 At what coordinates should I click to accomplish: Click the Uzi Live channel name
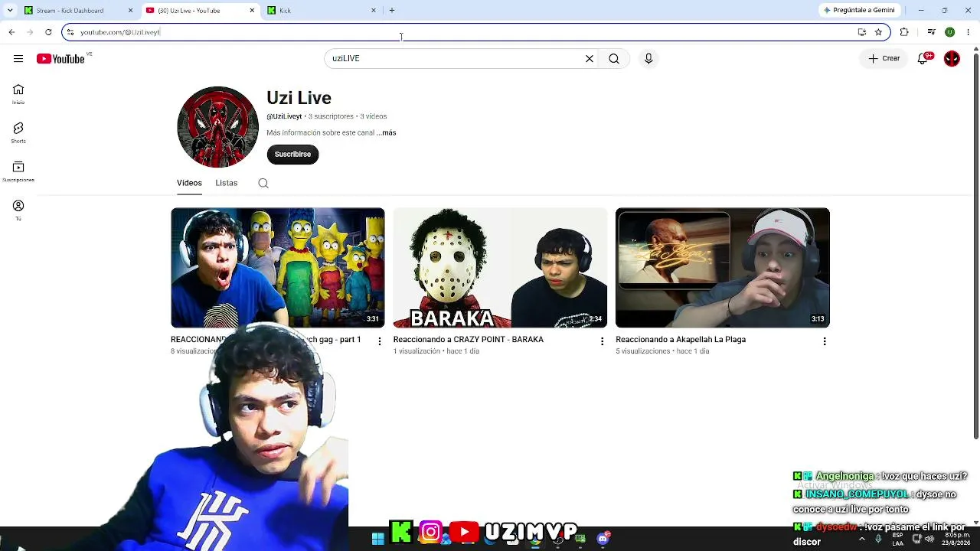tap(299, 98)
